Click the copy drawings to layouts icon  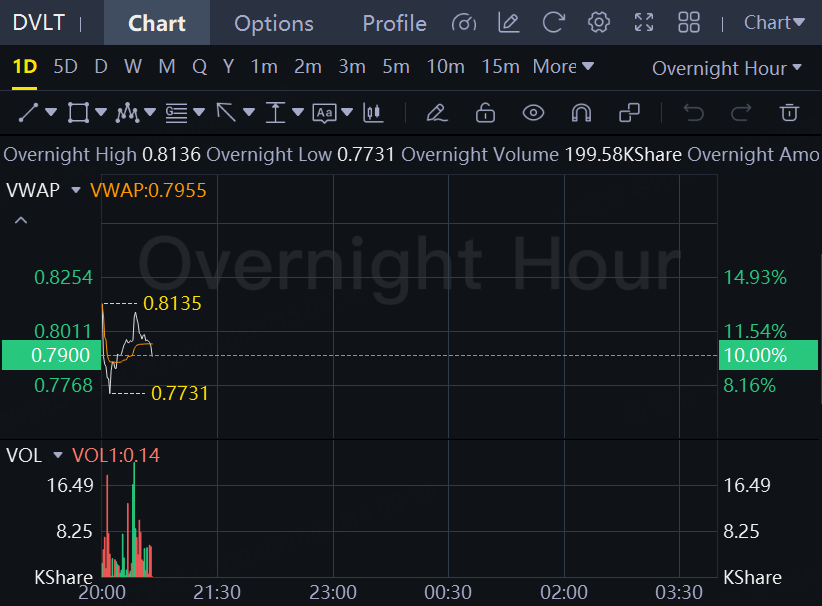[x=629, y=113]
